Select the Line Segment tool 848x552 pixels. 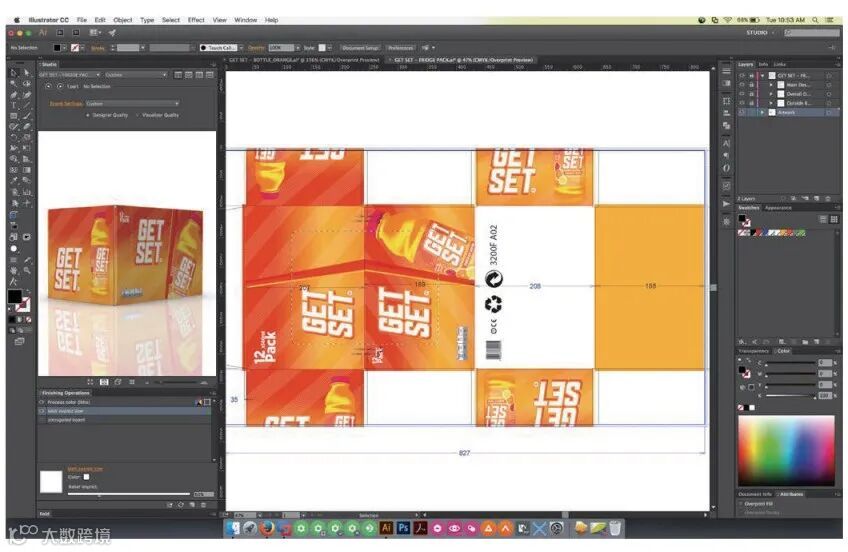pos(26,105)
